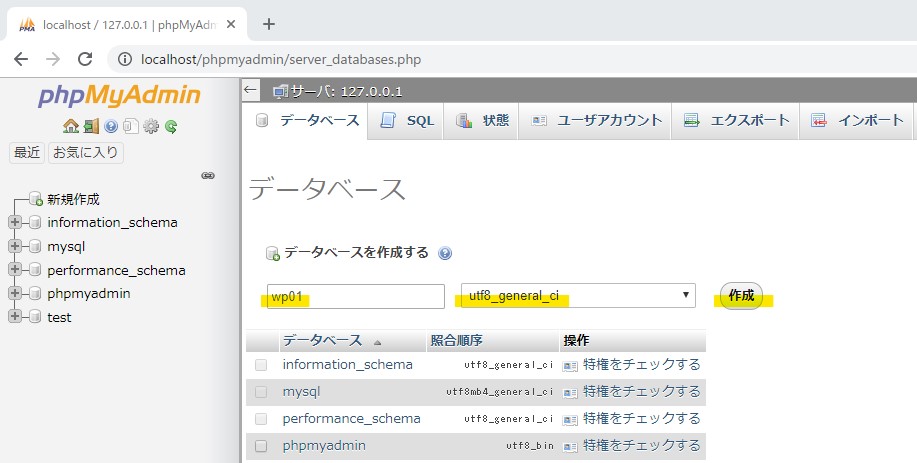Select 新規作成 in the navigation tree

(73, 199)
